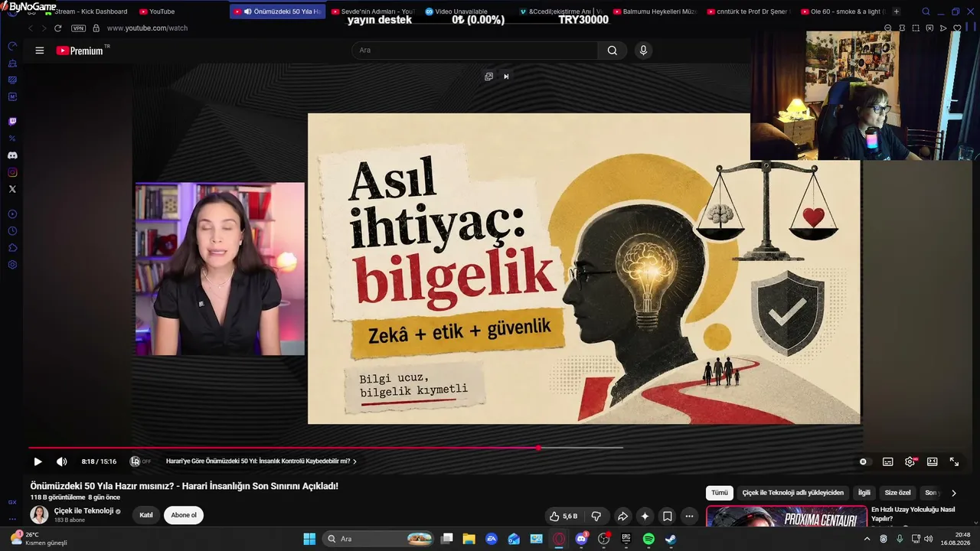
Task: Open Discord from the browser sidebar
Action: pyautogui.click(x=12, y=155)
